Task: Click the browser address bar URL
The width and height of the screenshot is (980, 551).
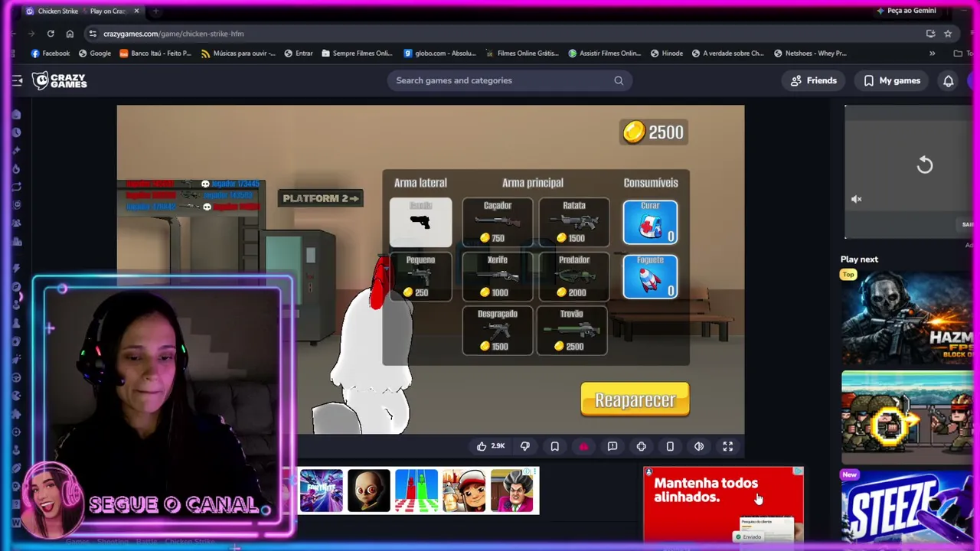Action: [174, 34]
